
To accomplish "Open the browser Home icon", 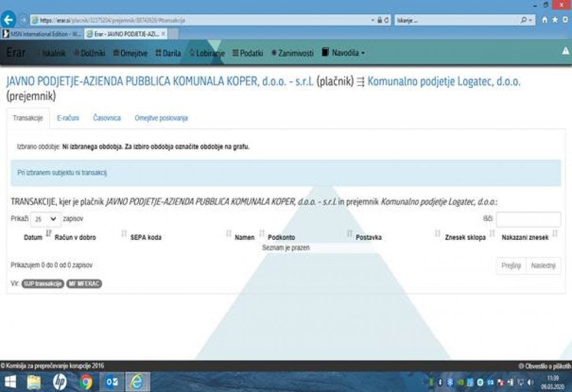I will 545,20.
